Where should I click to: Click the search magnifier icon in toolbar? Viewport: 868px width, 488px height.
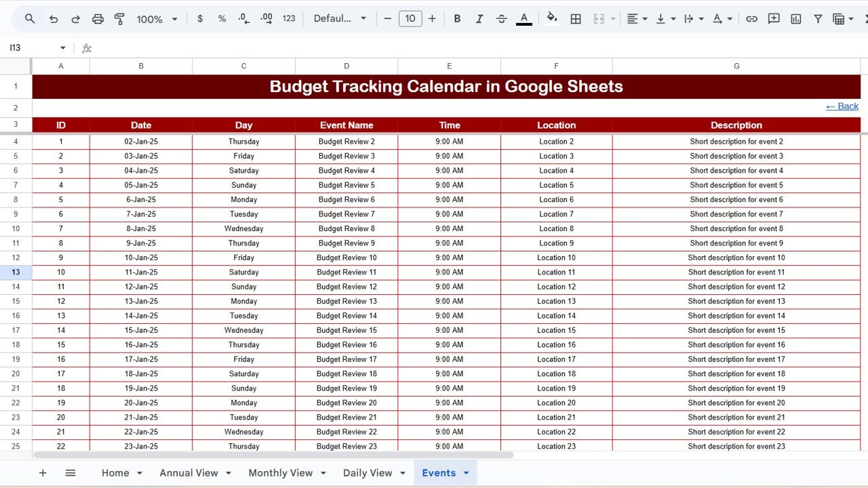tap(30, 19)
